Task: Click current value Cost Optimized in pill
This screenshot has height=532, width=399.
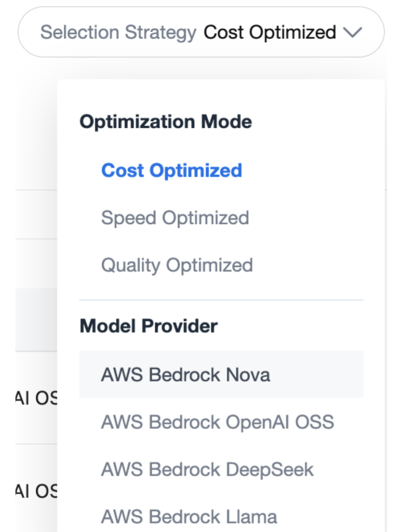Action: tap(270, 32)
